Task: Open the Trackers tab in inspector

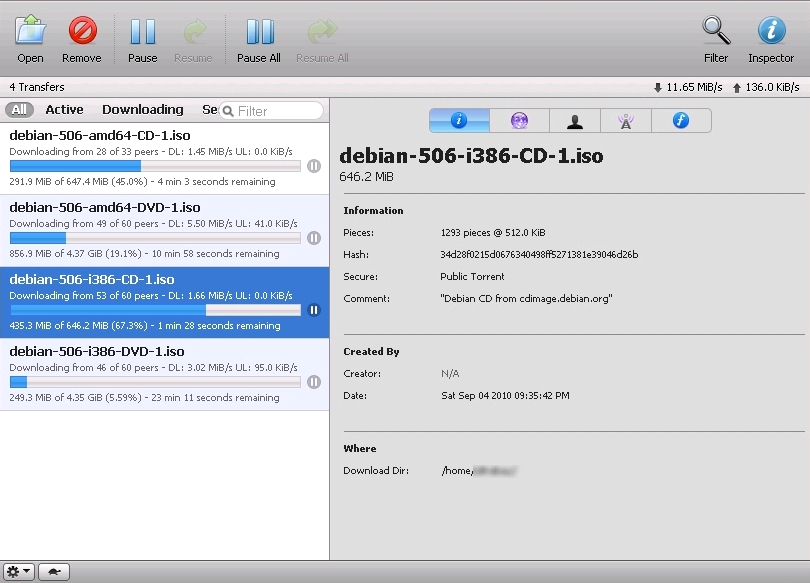Action: [626, 121]
